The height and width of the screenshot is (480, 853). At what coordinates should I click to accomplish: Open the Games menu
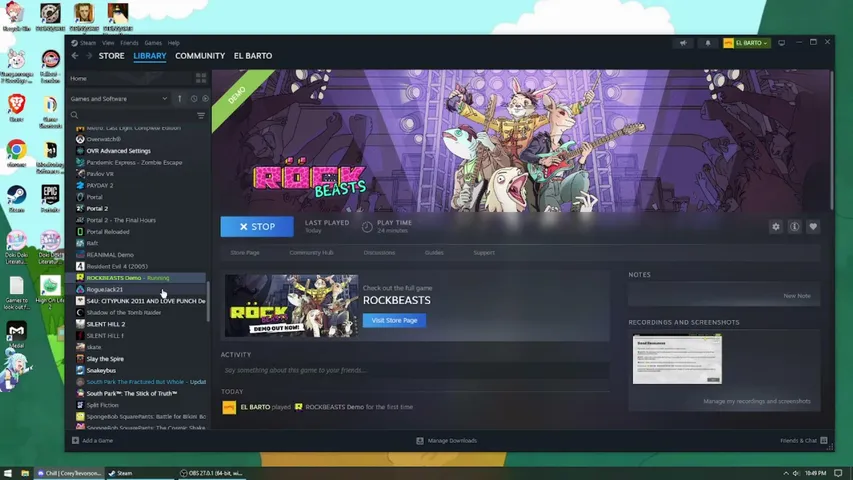click(x=153, y=43)
